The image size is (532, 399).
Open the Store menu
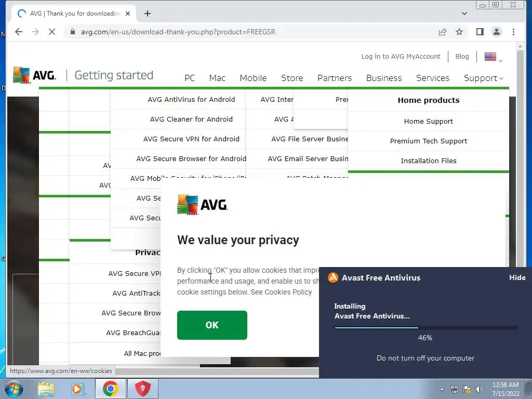[x=292, y=78]
